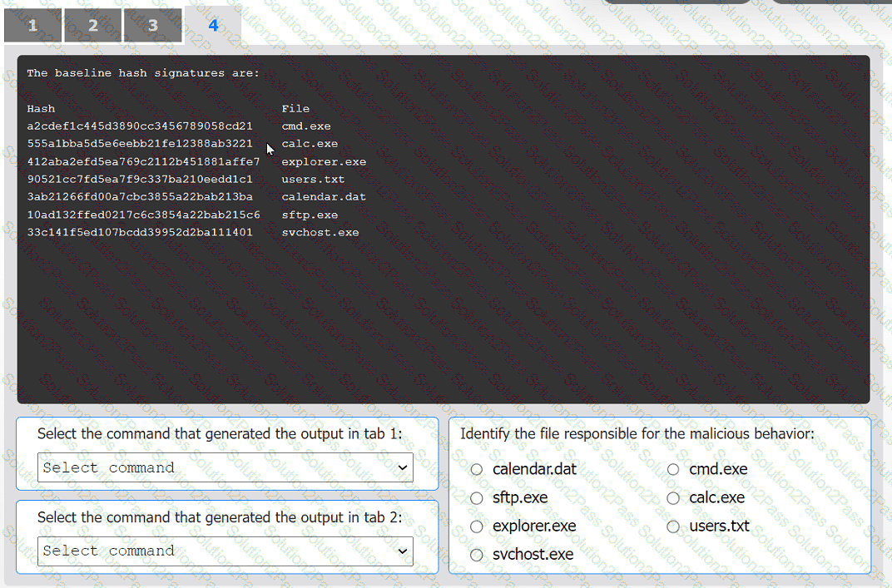Click the baseline hash signatures heading text

coord(143,73)
